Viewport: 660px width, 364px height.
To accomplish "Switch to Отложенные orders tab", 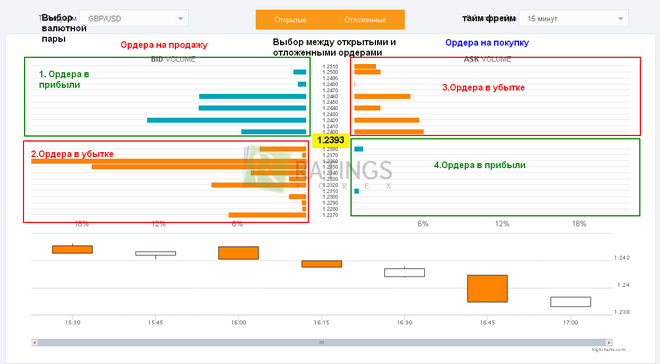I will tap(365, 20).
